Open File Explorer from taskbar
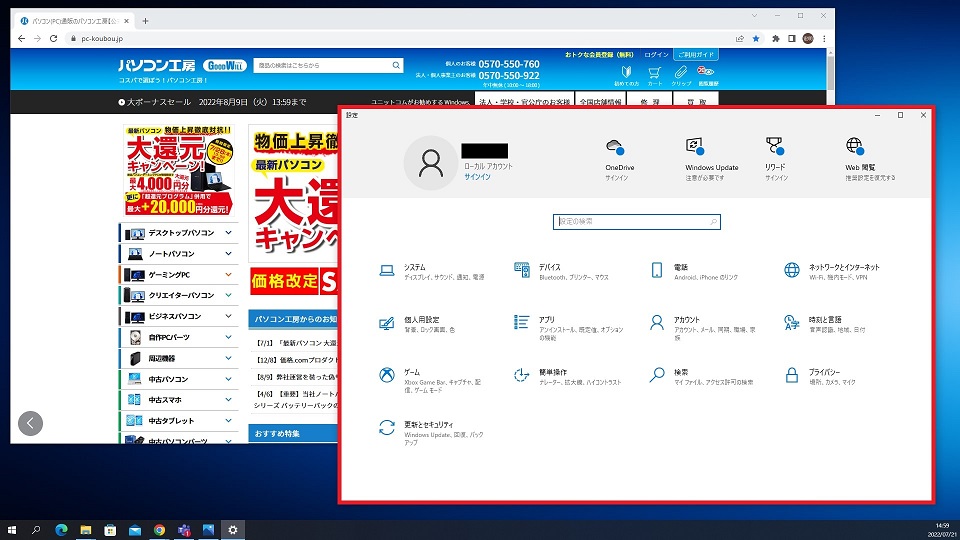Viewport: 960px width, 540px height. 86,530
